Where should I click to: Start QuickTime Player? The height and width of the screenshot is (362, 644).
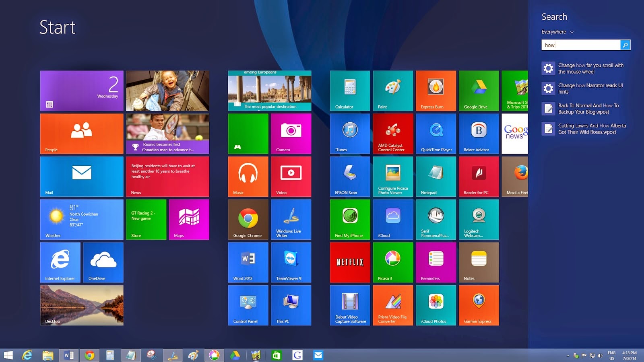[436, 134]
